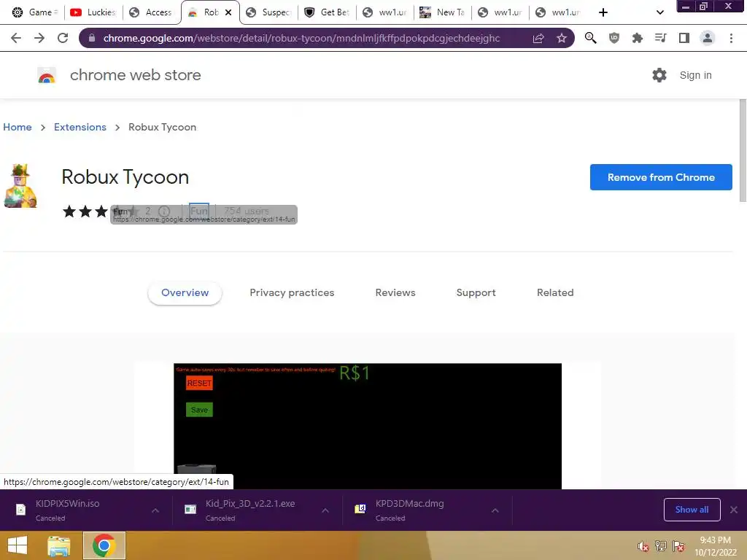Screen dimensions: 747x560
Task: Bookmark this page with the star icon
Action: click(562, 38)
